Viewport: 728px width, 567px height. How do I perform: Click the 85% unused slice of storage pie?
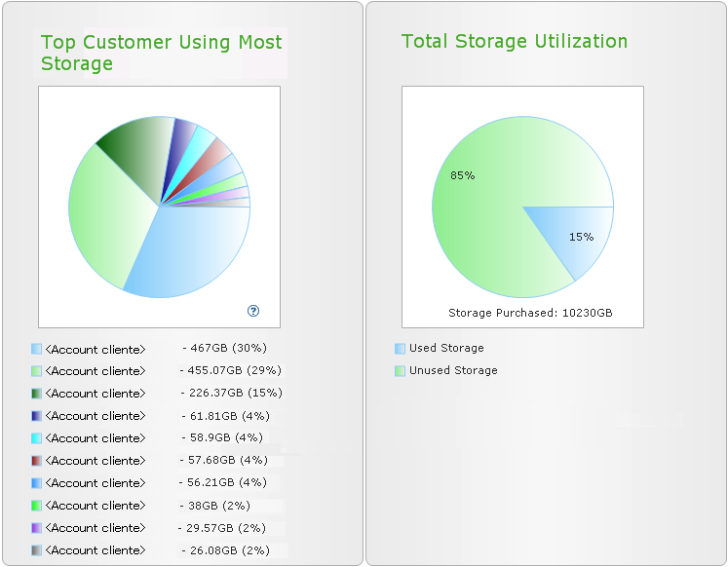click(x=487, y=195)
